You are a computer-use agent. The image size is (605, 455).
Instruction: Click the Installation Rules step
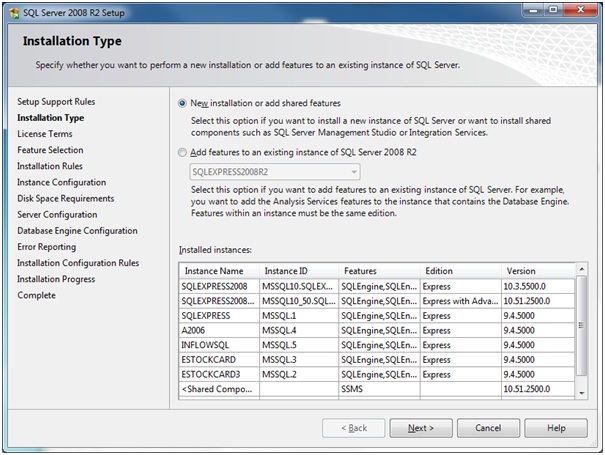tap(50, 166)
